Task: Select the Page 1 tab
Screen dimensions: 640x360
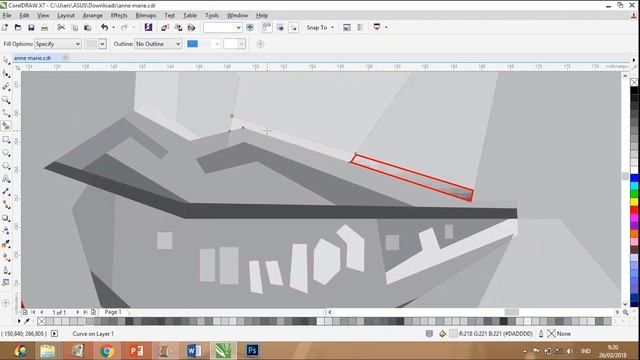Action: tap(113, 312)
